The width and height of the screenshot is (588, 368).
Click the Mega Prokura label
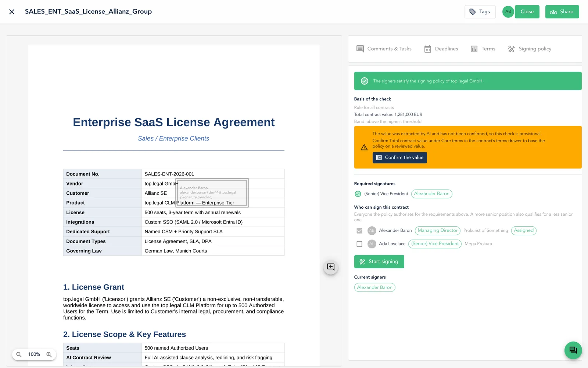point(478,244)
